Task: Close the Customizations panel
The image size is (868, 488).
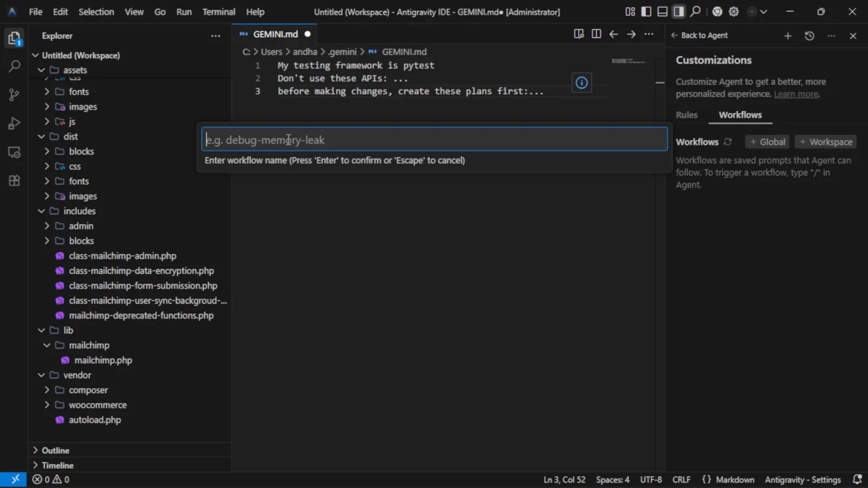Action: tap(853, 36)
